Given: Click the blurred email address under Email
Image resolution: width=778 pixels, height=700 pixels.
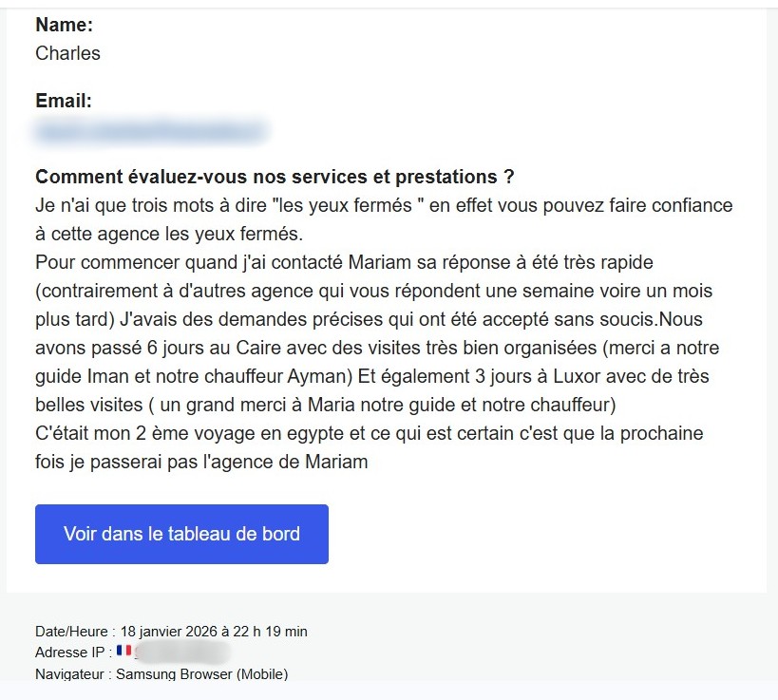Looking at the screenshot, I should click(152, 131).
